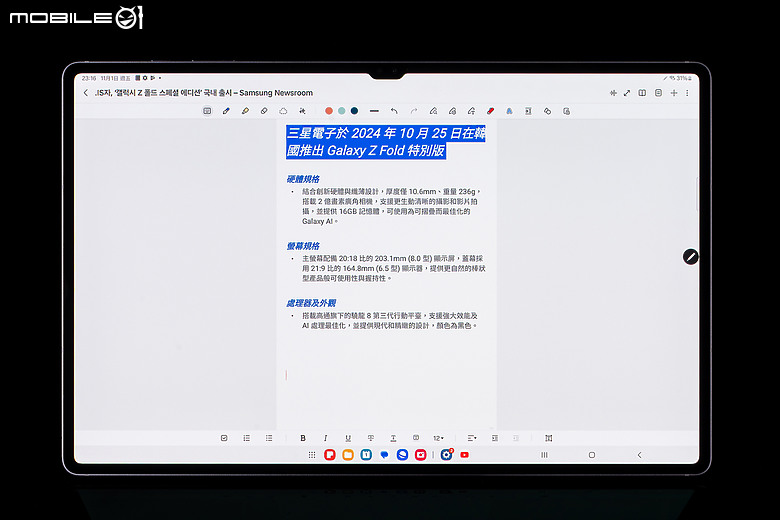
Task: Tap the blue letter A text tool
Action: click(509, 111)
